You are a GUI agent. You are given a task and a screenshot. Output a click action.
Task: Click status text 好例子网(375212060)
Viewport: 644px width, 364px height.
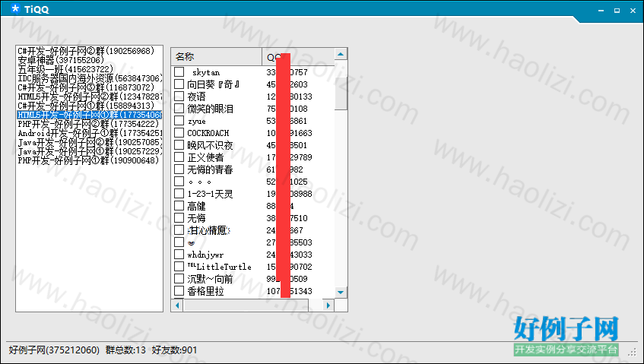click(54, 350)
